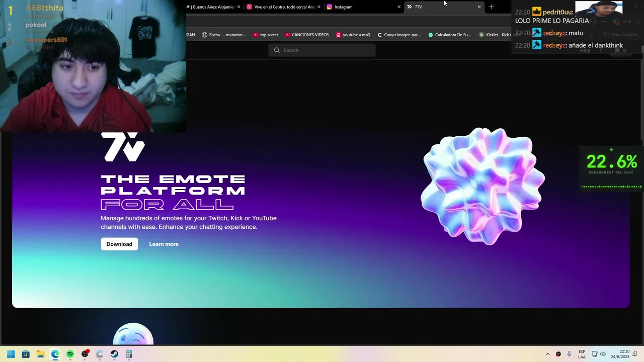
Task: Expand the system tray hidden icons
Action: point(547,354)
